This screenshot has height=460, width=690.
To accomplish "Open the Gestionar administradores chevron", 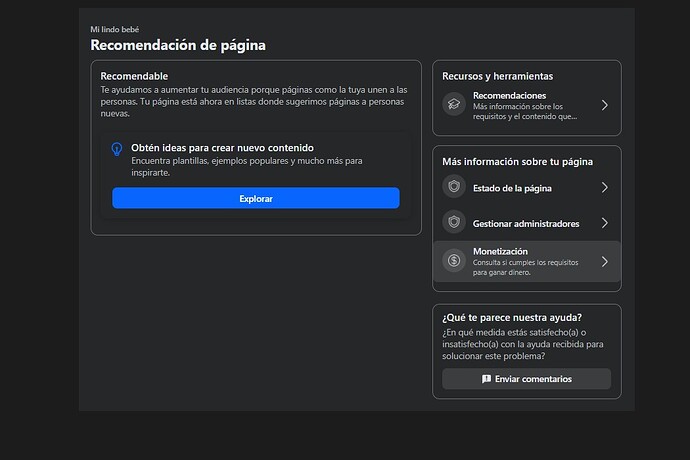I will pyautogui.click(x=605, y=223).
